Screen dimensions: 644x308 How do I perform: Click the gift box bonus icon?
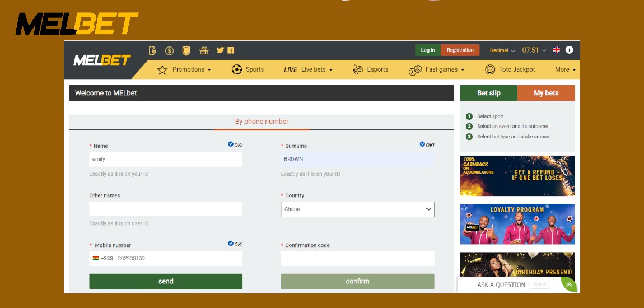coord(204,50)
